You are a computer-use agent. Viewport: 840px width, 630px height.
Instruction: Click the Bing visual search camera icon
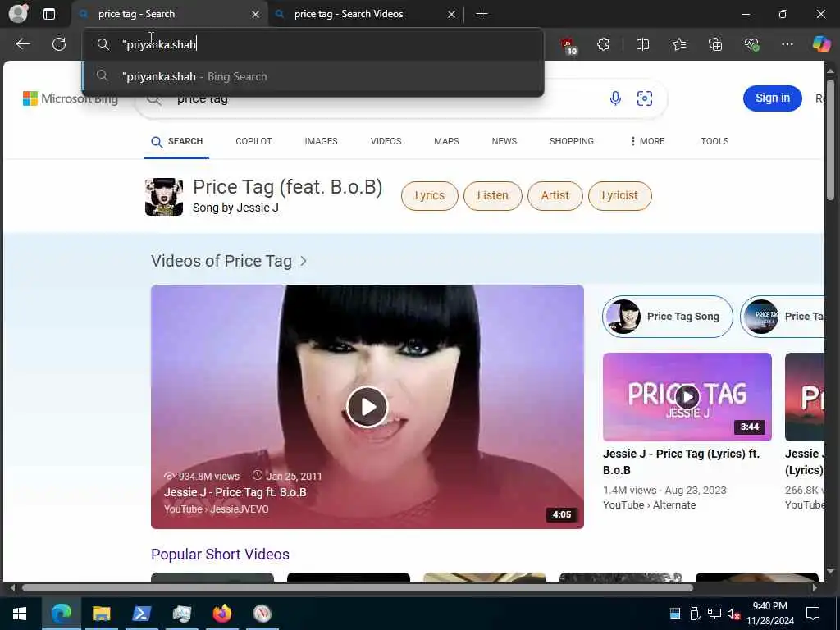tap(645, 98)
